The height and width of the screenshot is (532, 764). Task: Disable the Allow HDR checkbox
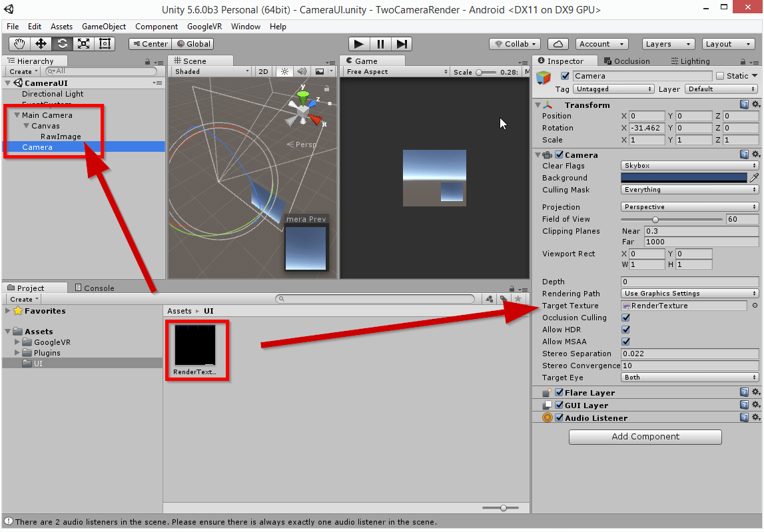(625, 330)
